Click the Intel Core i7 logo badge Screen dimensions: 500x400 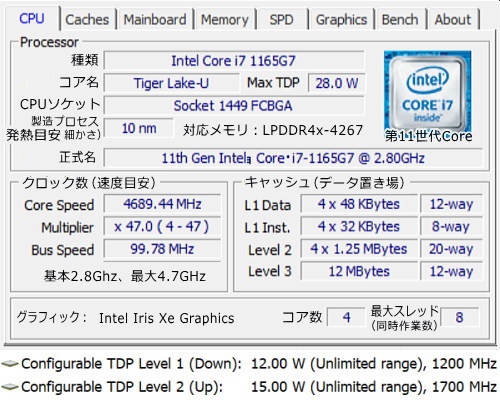click(x=427, y=91)
